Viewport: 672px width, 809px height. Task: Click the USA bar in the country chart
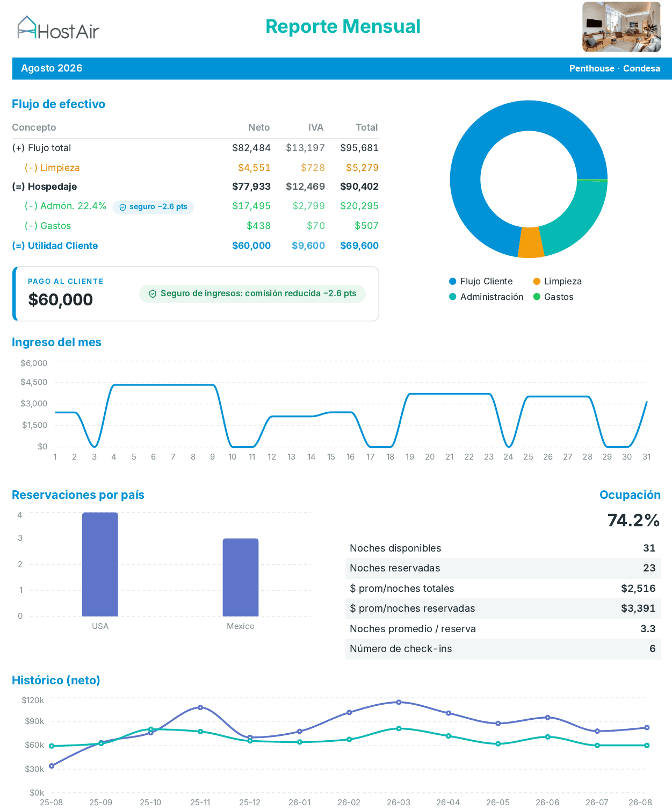click(x=100, y=564)
